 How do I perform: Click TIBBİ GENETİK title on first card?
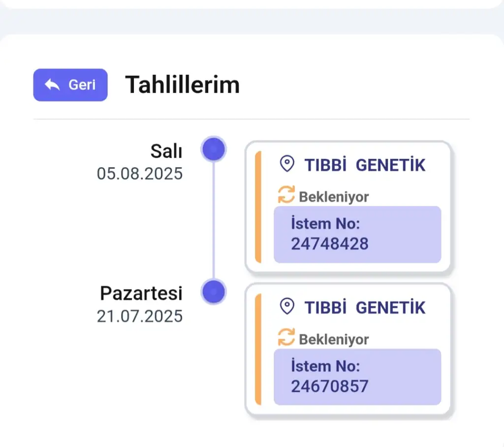click(x=365, y=165)
